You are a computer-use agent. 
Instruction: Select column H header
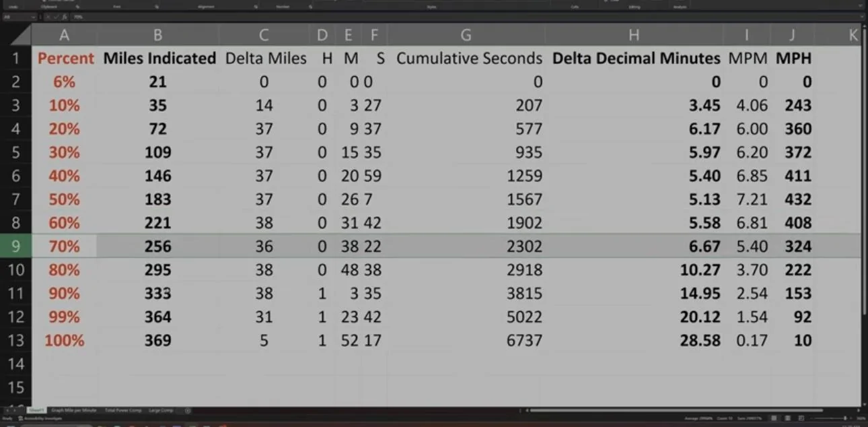click(634, 35)
